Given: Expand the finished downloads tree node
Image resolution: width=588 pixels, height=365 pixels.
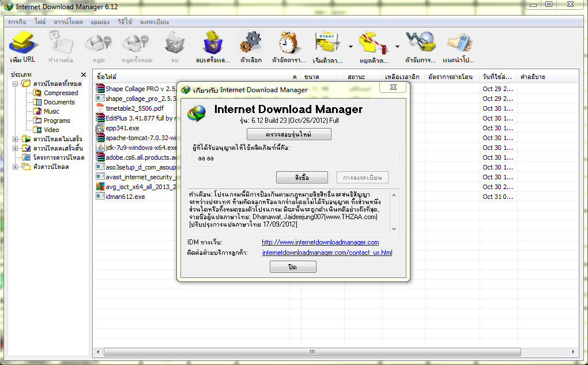Looking at the screenshot, I should (16, 148).
